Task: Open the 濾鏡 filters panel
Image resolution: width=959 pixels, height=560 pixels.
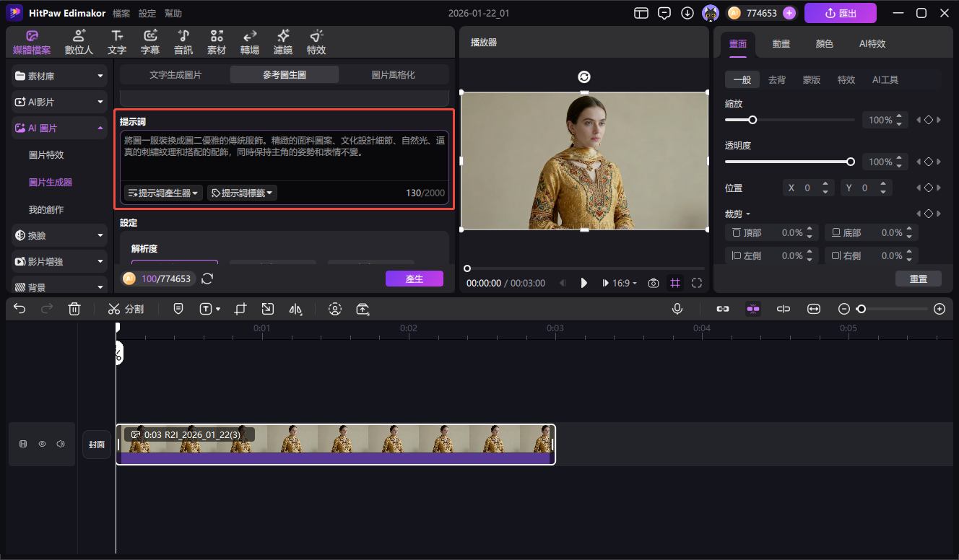Action: (282, 41)
